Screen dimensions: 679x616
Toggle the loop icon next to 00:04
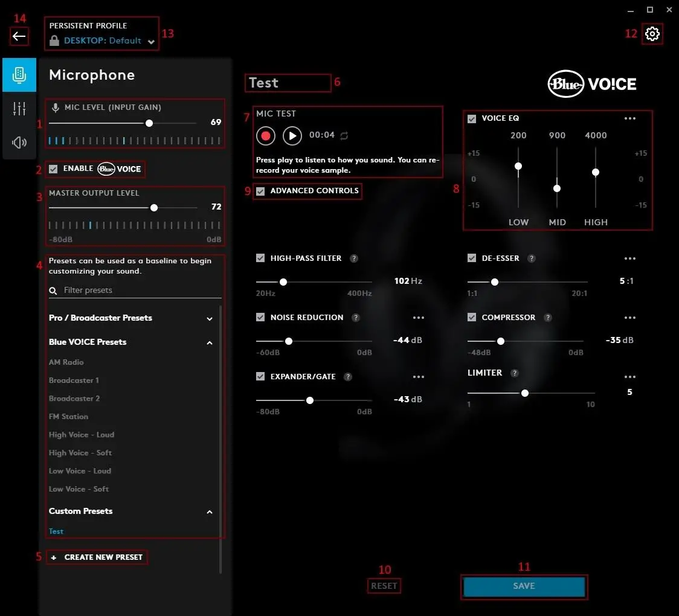pyautogui.click(x=344, y=136)
